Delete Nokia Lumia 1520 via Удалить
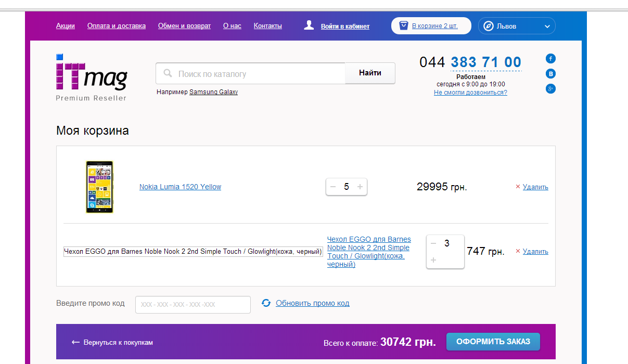The image size is (628, 364). pyautogui.click(x=535, y=187)
